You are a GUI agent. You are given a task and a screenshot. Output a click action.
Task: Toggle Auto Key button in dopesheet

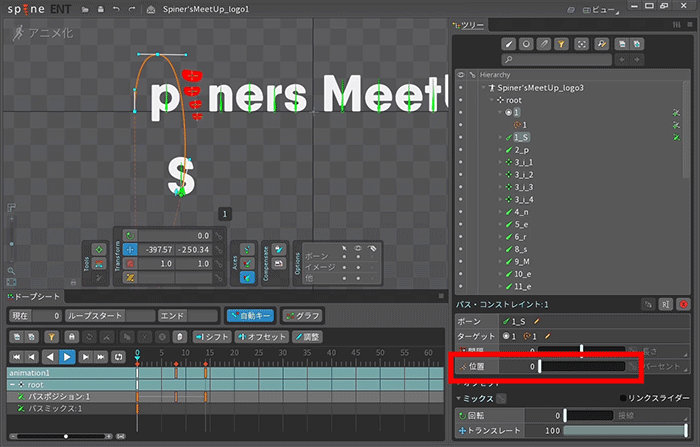click(x=250, y=316)
